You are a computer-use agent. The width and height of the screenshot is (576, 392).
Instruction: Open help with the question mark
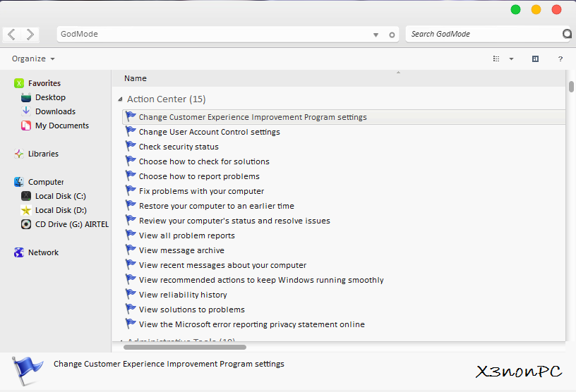560,59
